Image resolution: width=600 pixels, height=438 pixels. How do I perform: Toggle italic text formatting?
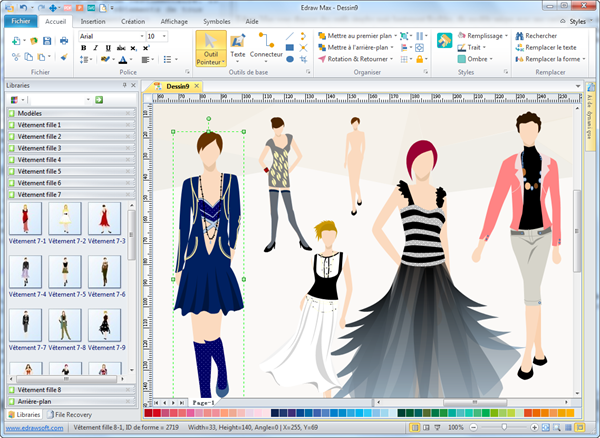pyautogui.click(x=94, y=48)
